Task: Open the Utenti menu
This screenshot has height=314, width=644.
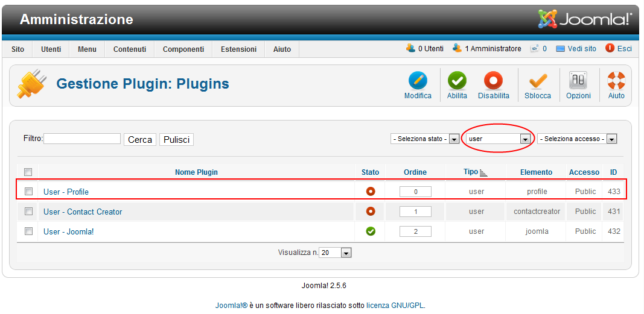Action: point(51,49)
